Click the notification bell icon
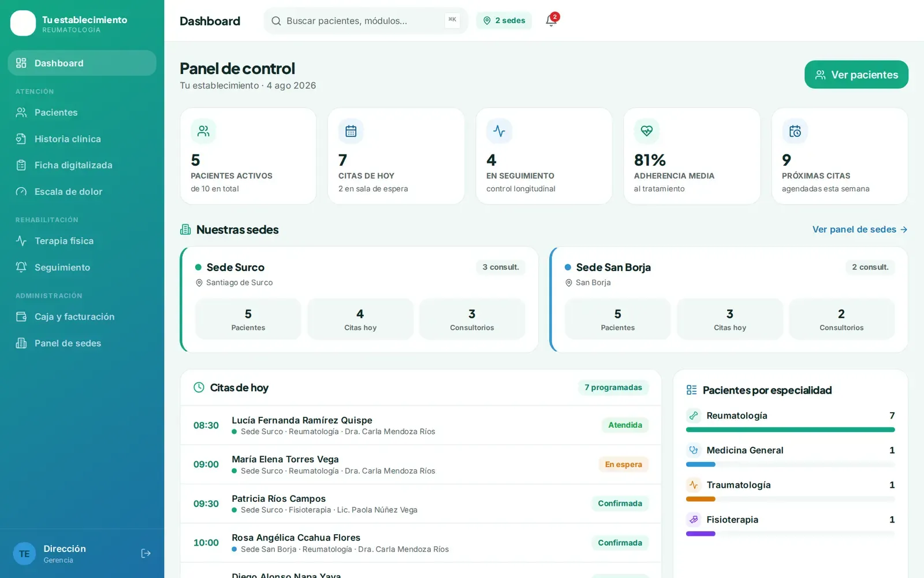Screen dimensions: 924x578 tap(551, 21)
